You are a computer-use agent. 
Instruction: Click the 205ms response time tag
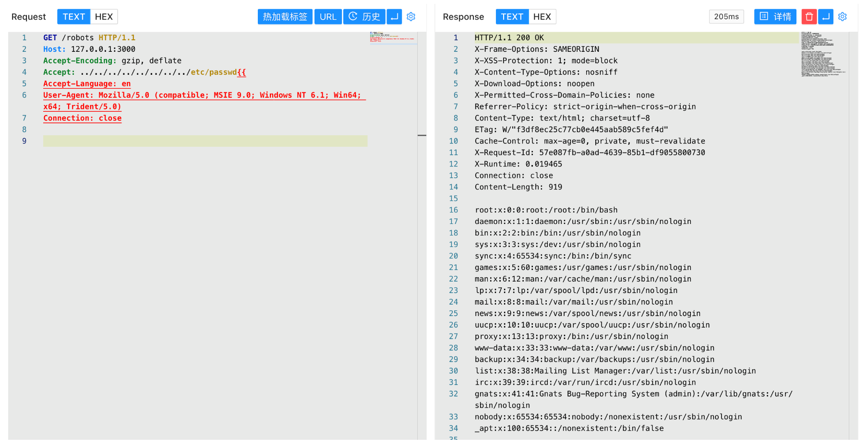tap(726, 17)
